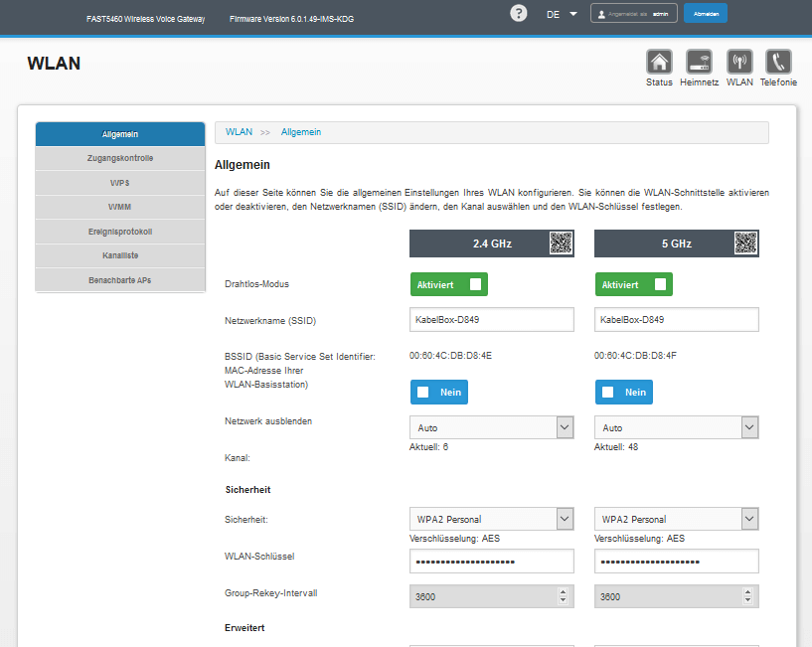The image size is (812, 647).
Task: Open the Telefonie phone icon
Action: [x=778, y=62]
